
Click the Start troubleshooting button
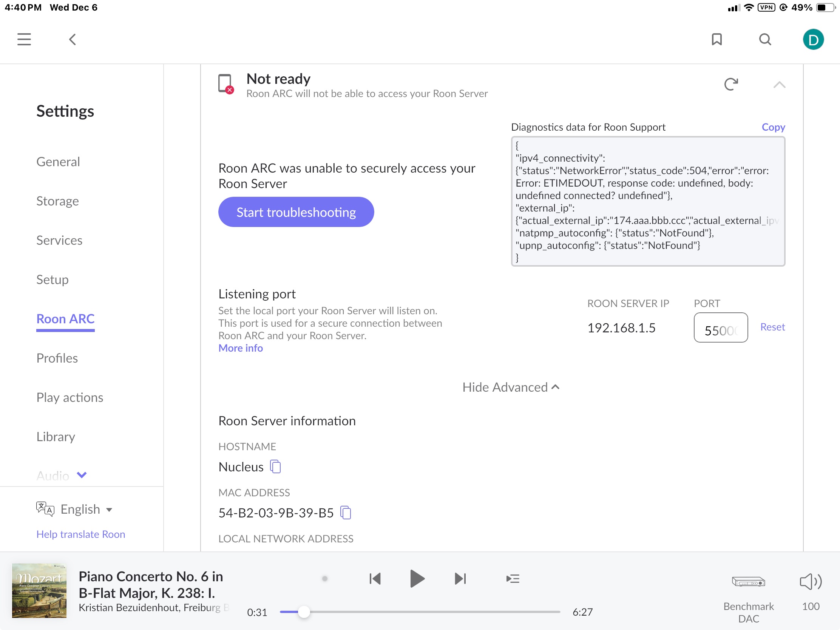[x=296, y=212]
